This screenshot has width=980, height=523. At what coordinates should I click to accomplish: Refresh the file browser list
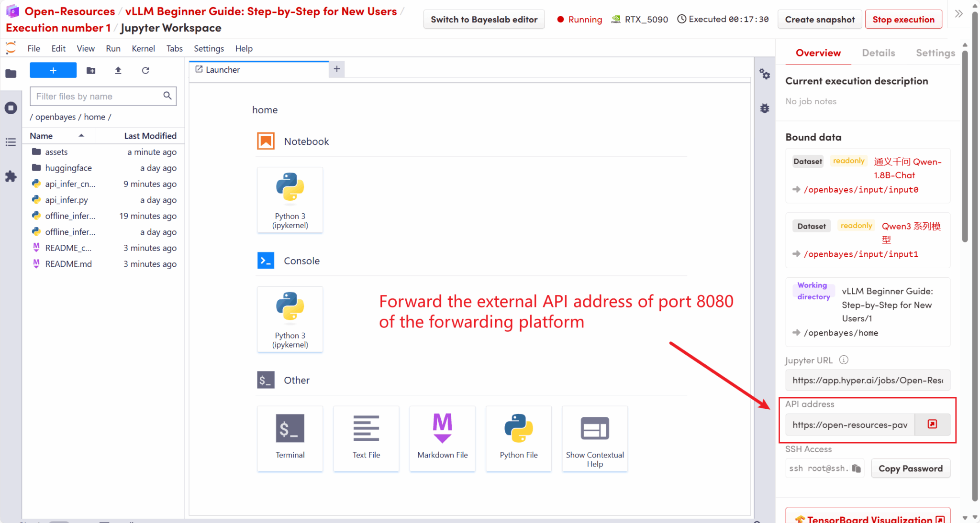(x=145, y=70)
